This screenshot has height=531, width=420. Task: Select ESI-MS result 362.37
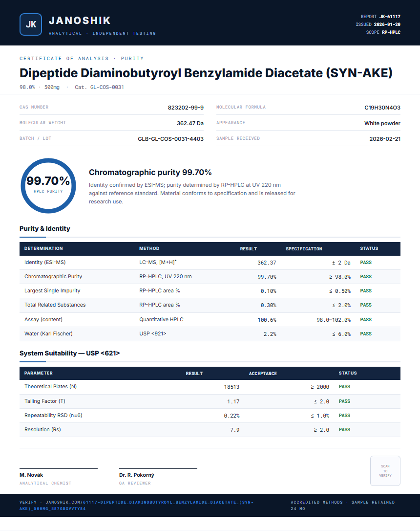click(x=267, y=263)
